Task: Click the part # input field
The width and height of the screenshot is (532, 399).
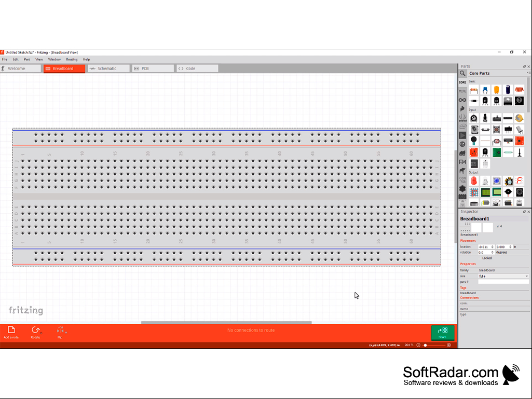Action: click(503, 282)
